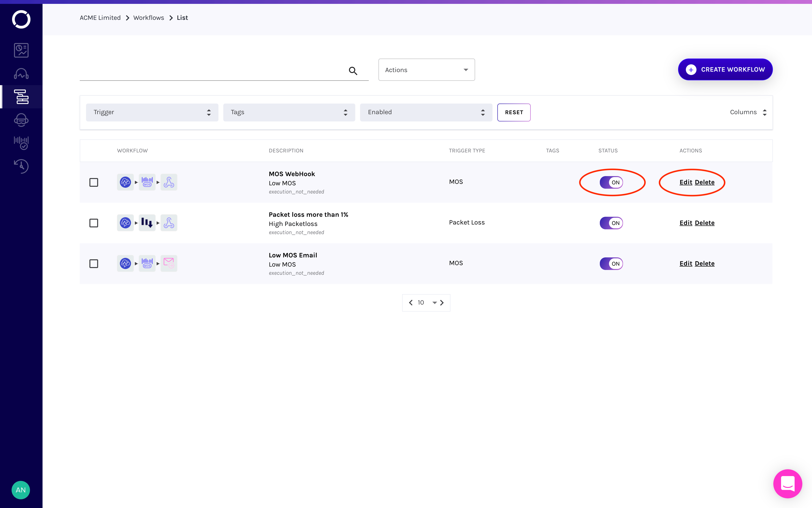The width and height of the screenshot is (812, 508).
Task: Turn off the MOS WebHook status toggle
Action: tap(611, 182)
